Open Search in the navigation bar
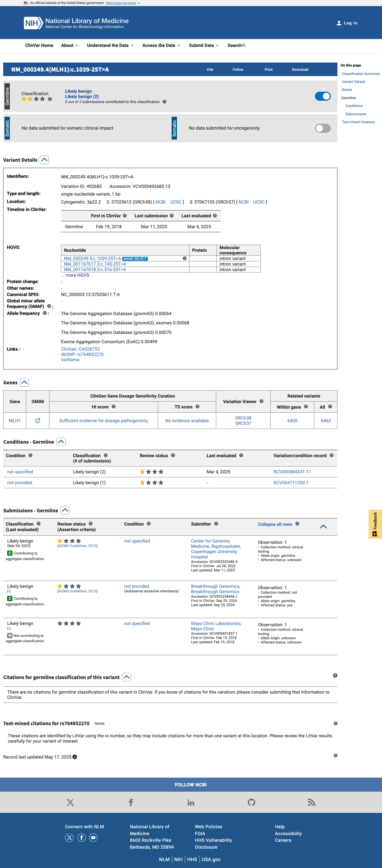The image size is (382, 868). (236, 46)
